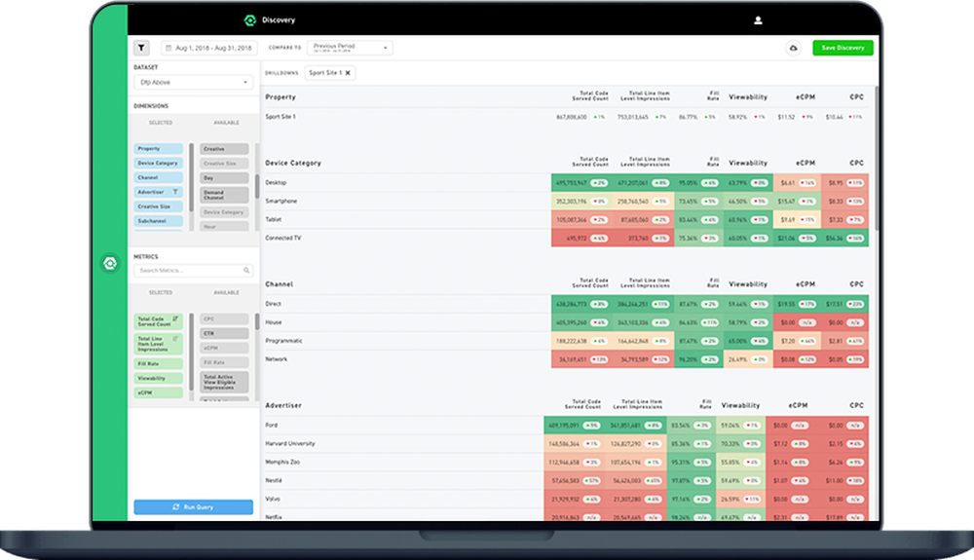Open the Compare To Previous Period dropdown

[350, 48]
